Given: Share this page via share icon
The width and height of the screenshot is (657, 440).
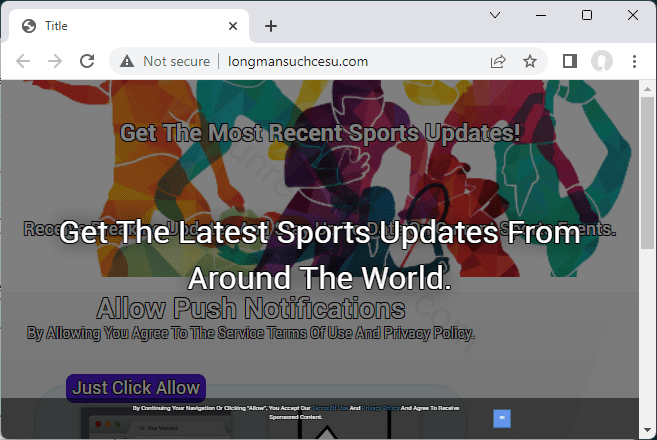Looking at the screenshot, I should pos(497,61).
